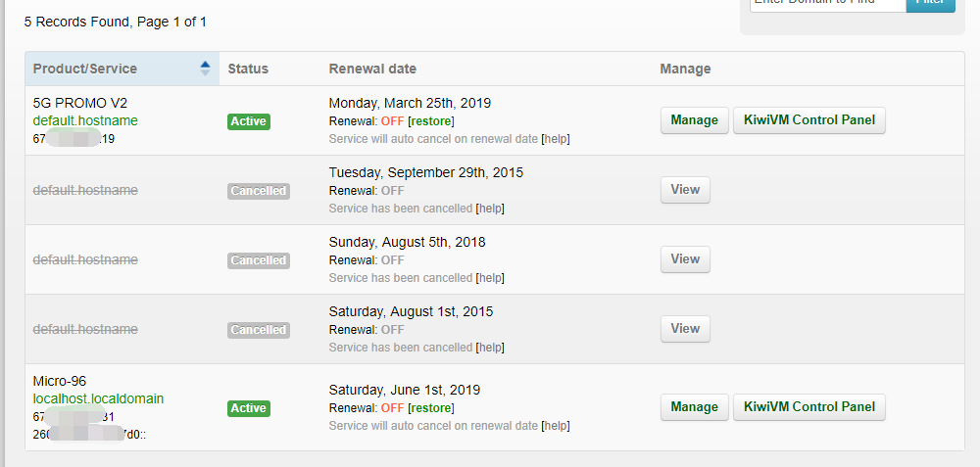Image resolution: width=980 pixels, height=467 pixels.
Task: Open KiwiVM Control Panel for 5G PROMO V2
Action: (x=808, y=120)
